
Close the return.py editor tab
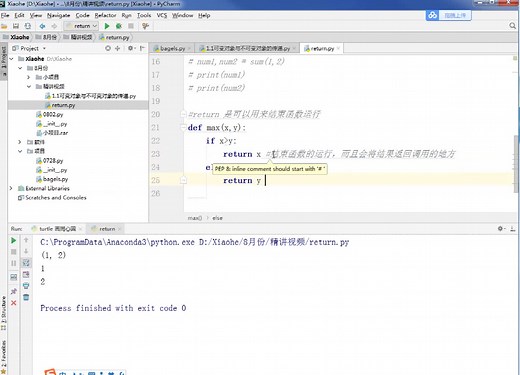338,48
